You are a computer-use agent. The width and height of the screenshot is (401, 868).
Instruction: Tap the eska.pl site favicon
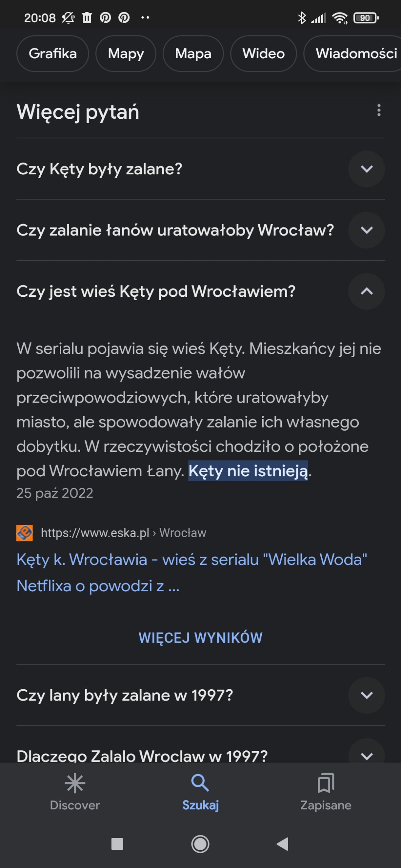point(25,533)
